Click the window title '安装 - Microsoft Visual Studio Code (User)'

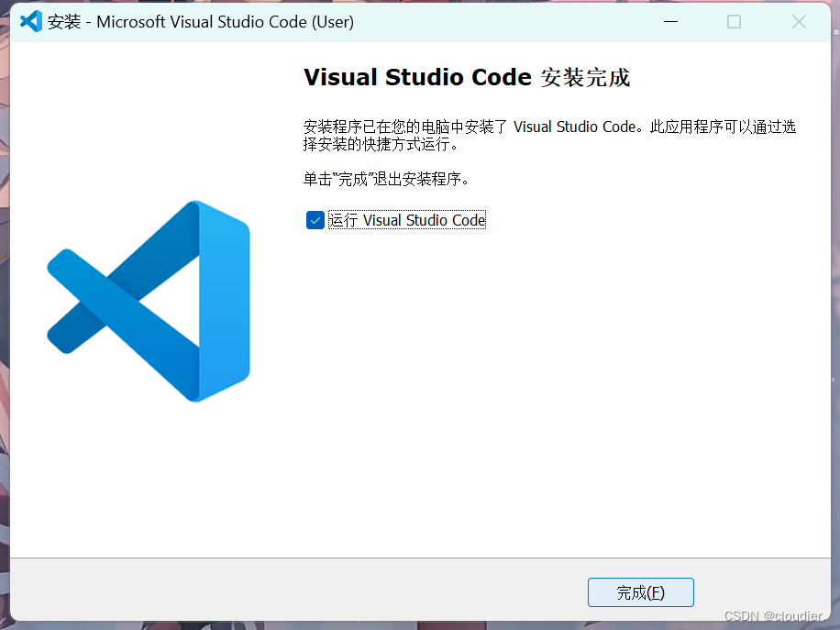[x=200, y=22]
